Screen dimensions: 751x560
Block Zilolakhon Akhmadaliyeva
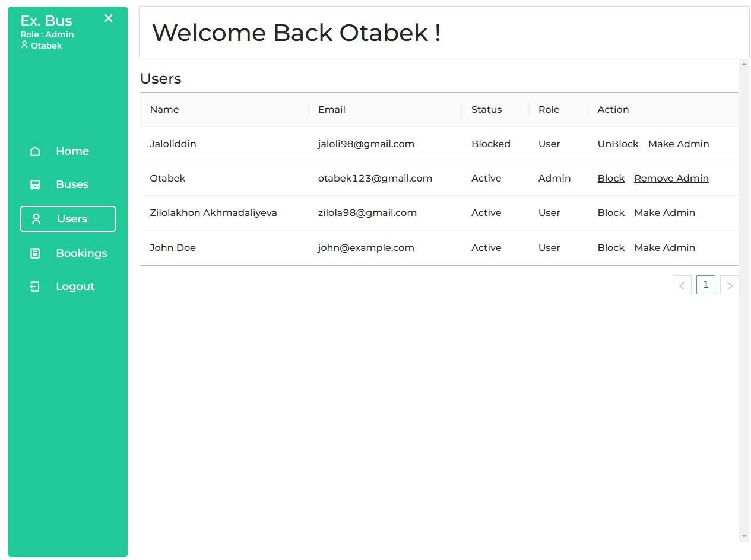pyautogui.click(x=611, y=213)
